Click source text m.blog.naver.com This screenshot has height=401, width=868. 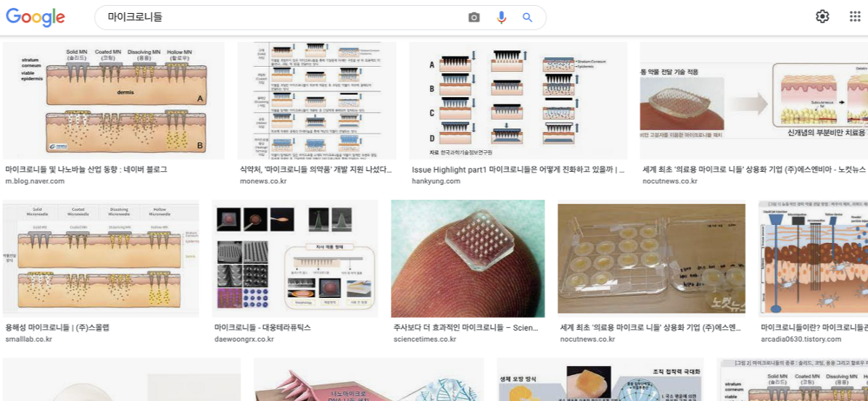[35, 181]
